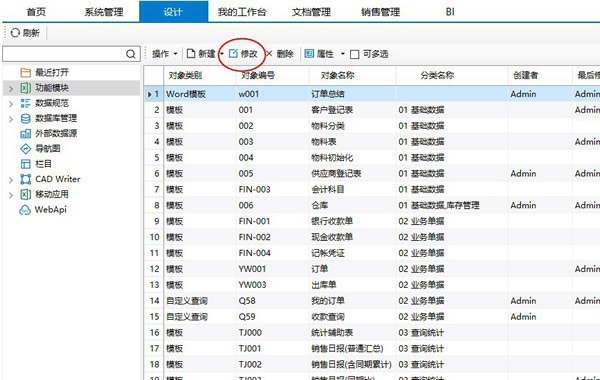Select the row with 客户登记表

(x=372, y=110)
